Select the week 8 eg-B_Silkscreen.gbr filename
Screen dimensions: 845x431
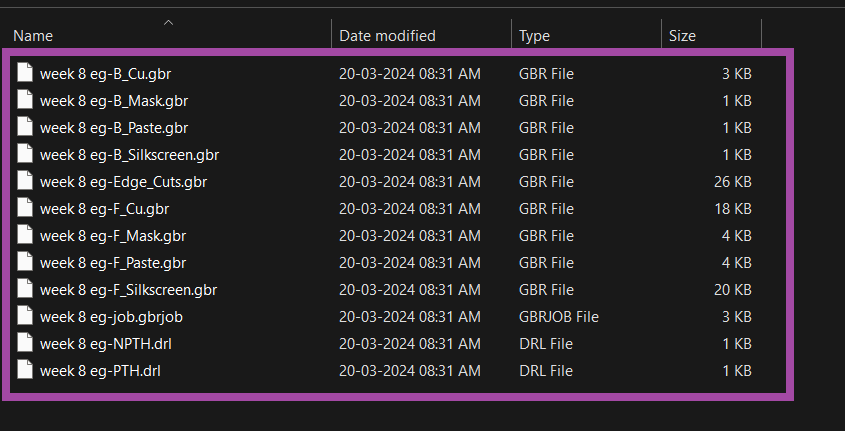pos(129,154)
